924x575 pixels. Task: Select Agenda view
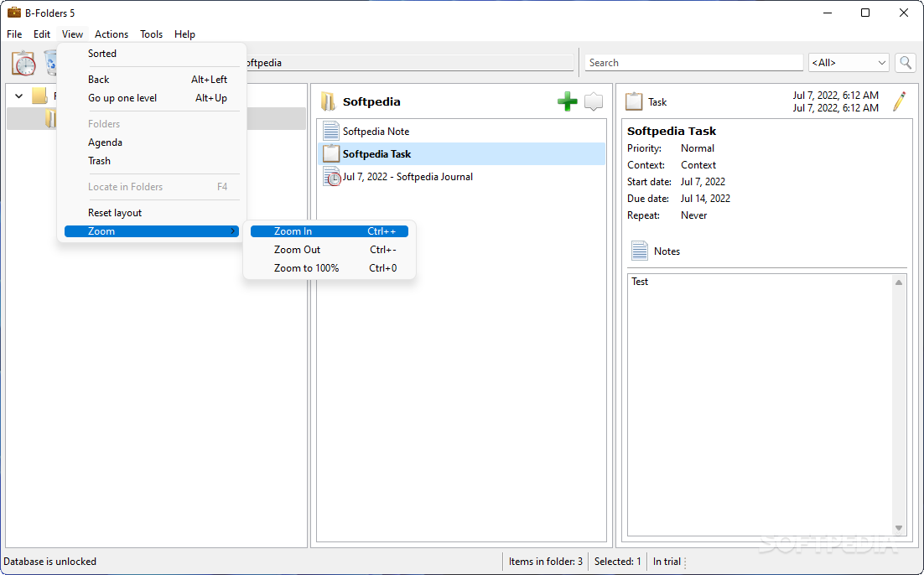point(152,142)
